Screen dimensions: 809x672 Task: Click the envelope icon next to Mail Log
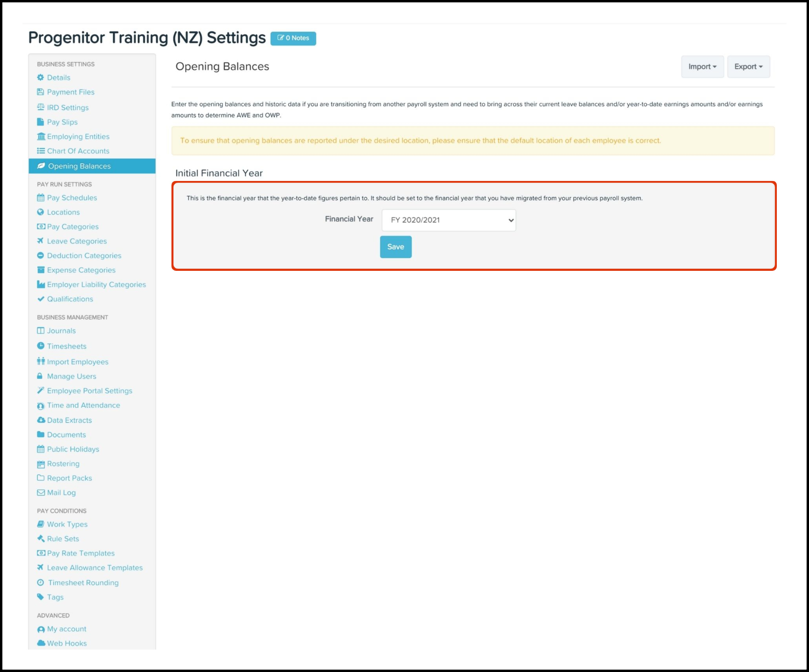pos(40,493)
